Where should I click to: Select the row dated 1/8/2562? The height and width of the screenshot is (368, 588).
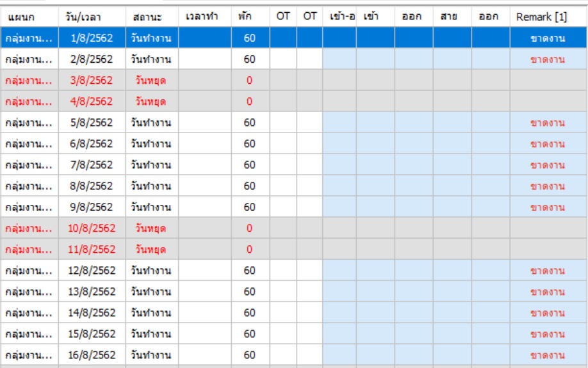293,38
